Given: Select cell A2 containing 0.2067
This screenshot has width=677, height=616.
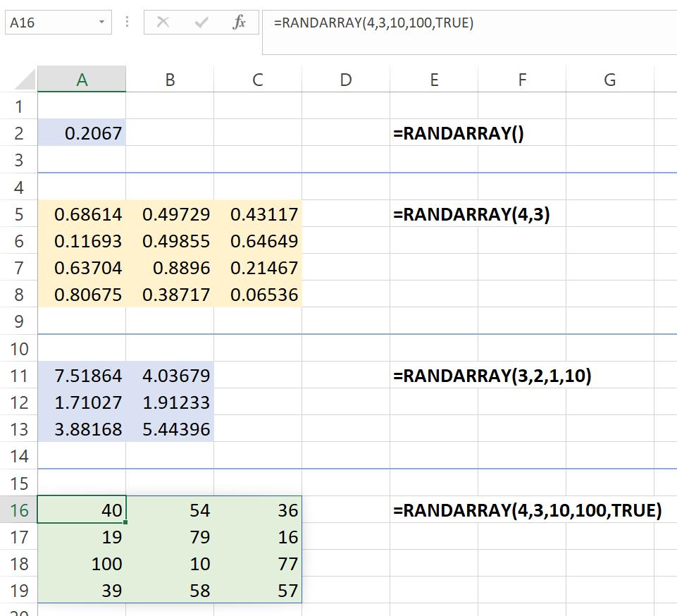Looking at the screenshot, I should coord(82,133).
